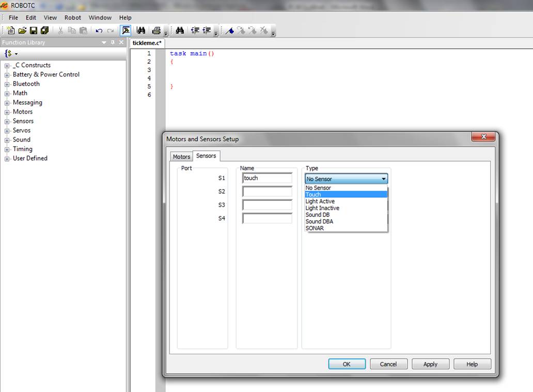Click the previous bookmark icon

click(252, 30)
